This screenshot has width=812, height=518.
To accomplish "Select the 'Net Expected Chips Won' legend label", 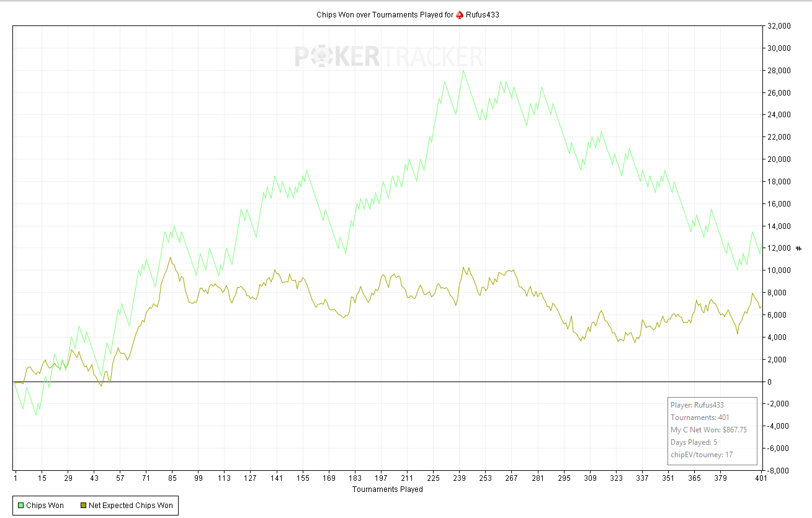I will pos(131,506).
